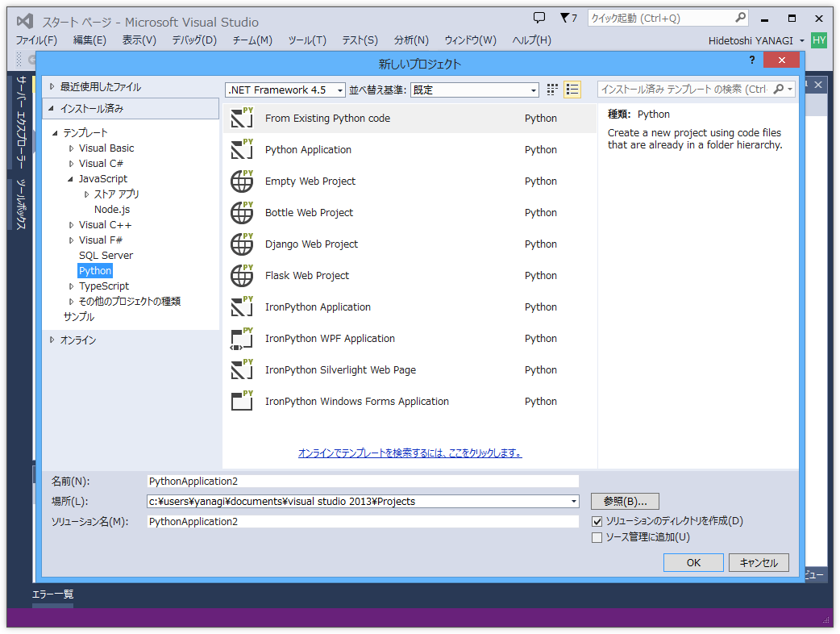Click the dialog help question mark
The height and width of the screenshot is (634, 840).
click(751, 60)
